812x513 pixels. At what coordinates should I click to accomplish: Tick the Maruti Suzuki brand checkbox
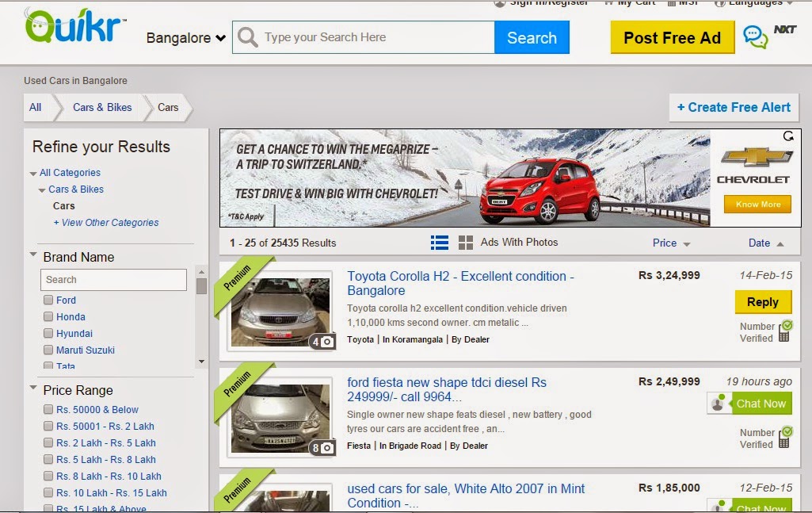pyautogui.click(x=48, y=350)
